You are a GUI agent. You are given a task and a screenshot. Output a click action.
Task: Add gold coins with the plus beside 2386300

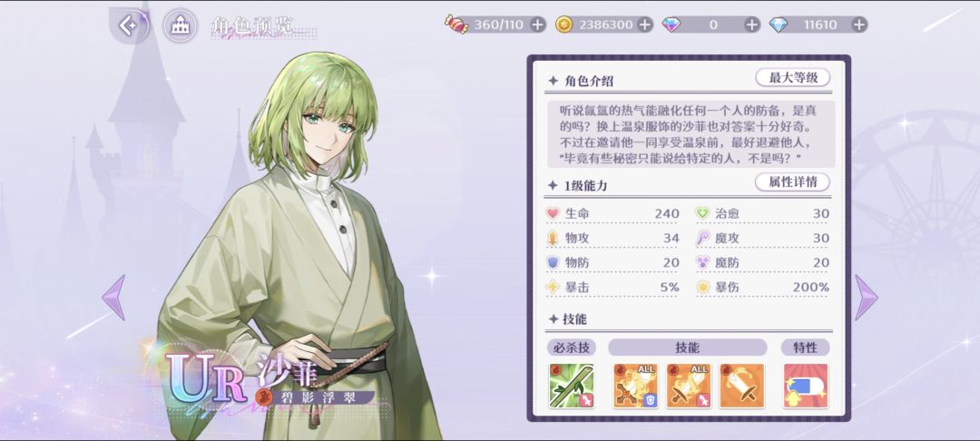(x=644, y=25)
